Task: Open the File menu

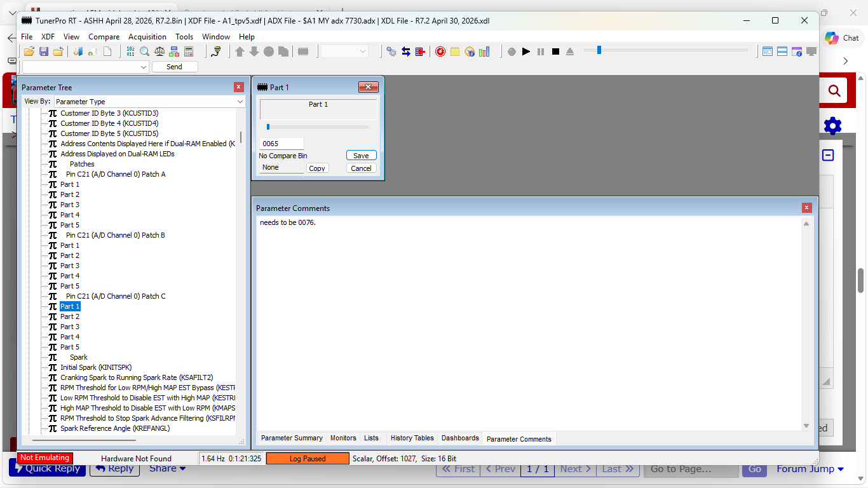Action: pos(27,37)
